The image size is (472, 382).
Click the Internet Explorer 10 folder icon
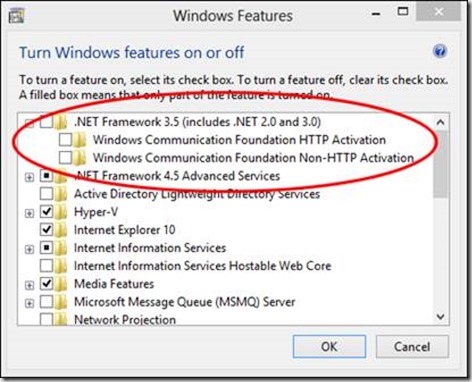(60, 230)
